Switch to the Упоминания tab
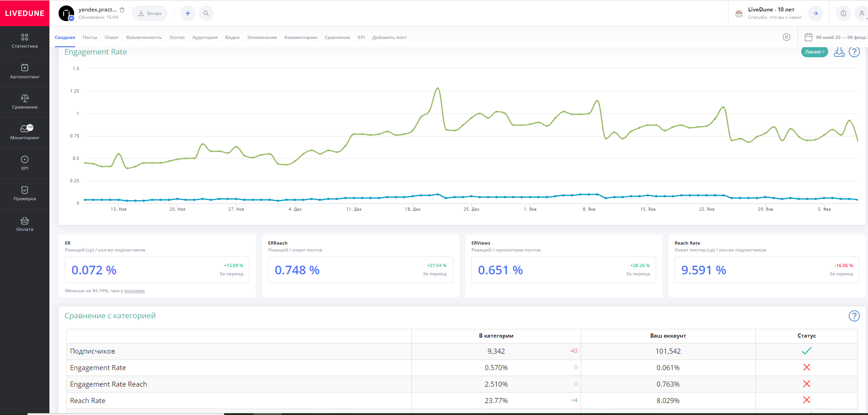Screen dimensions: 868x415 262,38
